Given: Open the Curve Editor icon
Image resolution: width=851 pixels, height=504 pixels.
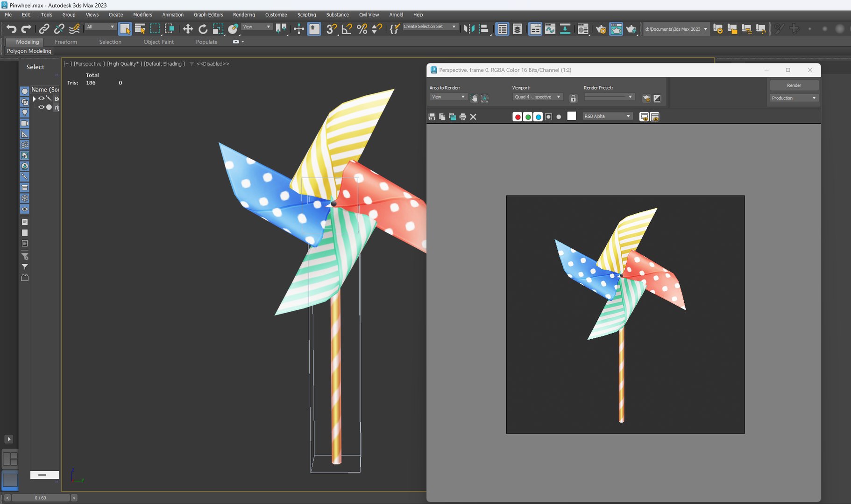Looking at the screenshot, I should click(x=550, y=29).
